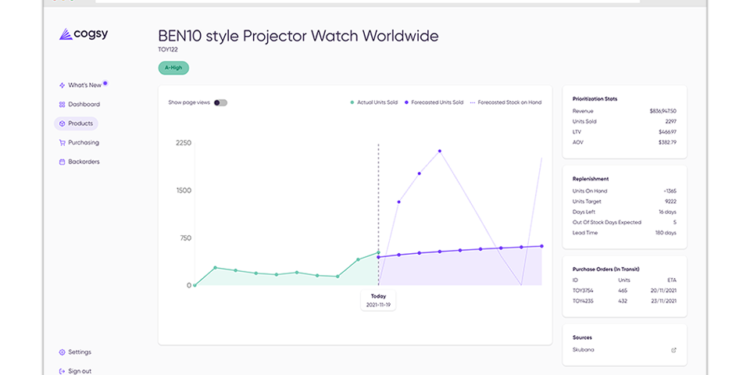The image size is (750, 375).
Task: Click purchase order TOY3754 row
Action: (624, 290)
